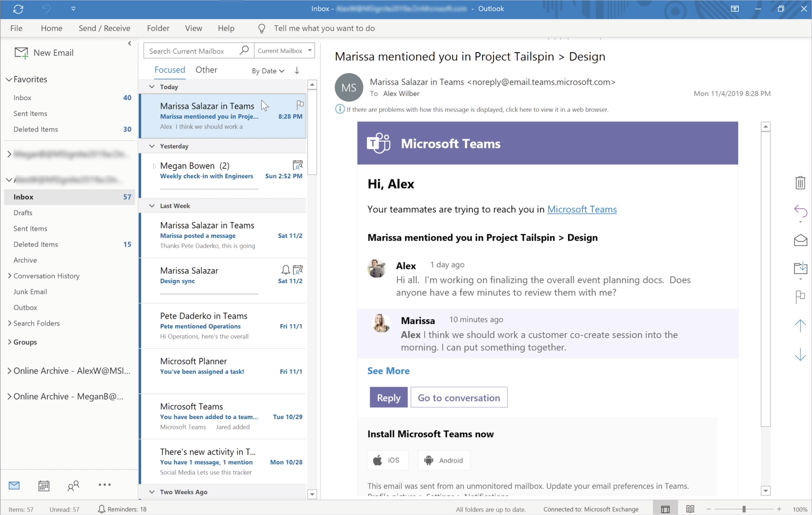Select the Other inbox tab
This screenshot has width=812, height=515.
coord(207,69)
